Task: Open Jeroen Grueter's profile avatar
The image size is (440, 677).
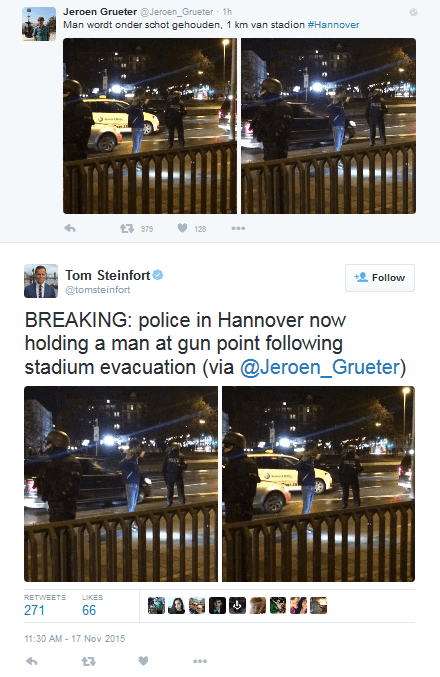Action: tap(39, 24)
